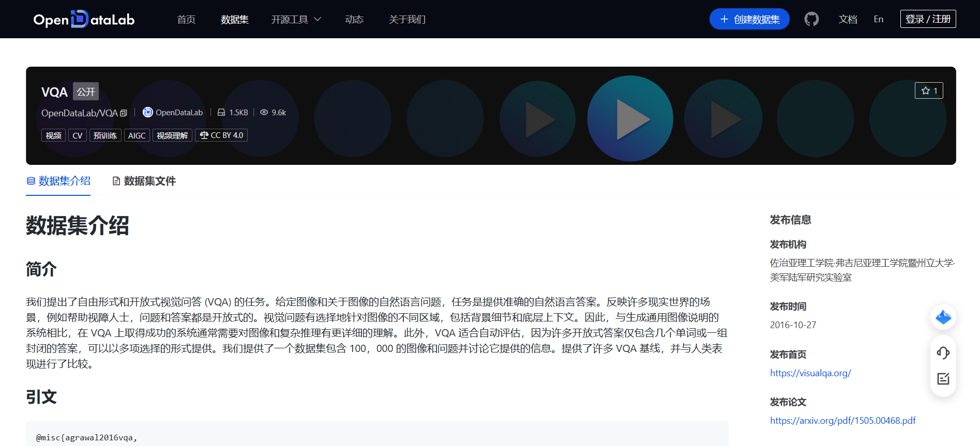Click the 1.5KB size value

pos(238,113)
